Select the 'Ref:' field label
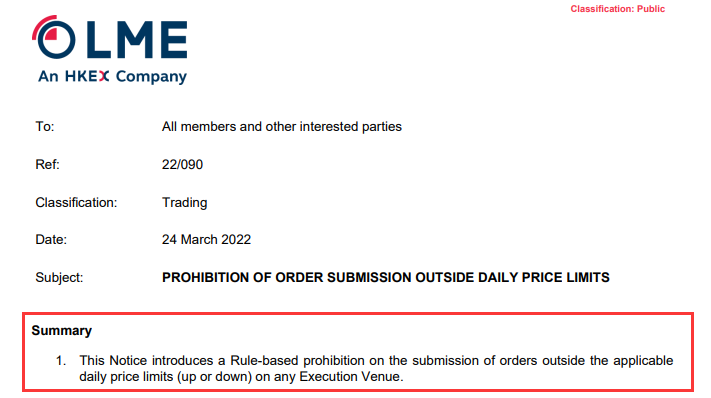The image size is (711, 398). click(47, 165)
